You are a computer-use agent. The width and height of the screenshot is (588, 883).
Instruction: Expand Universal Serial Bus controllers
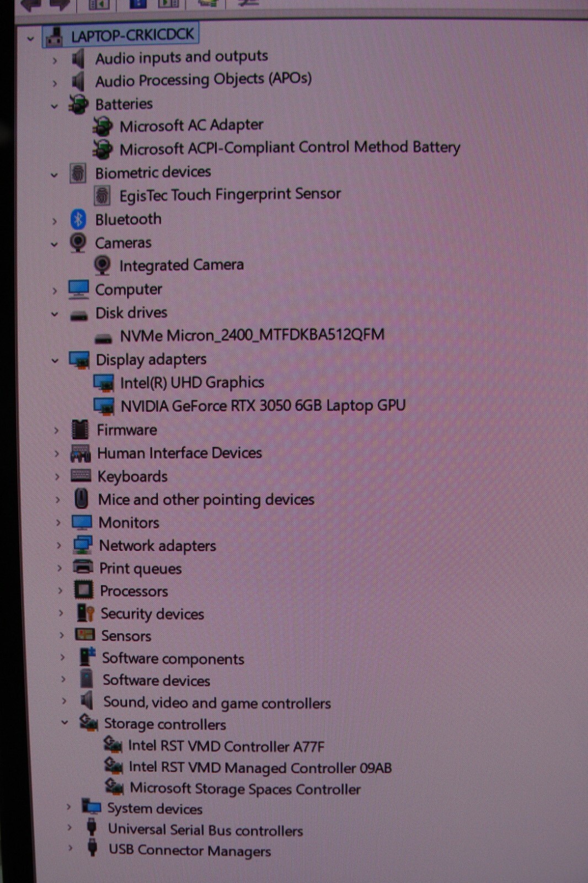tap(70, 829)
